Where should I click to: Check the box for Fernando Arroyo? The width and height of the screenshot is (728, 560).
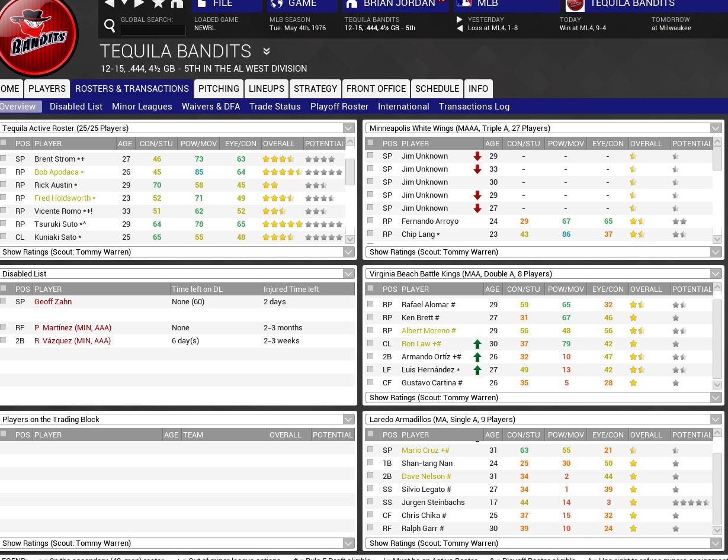pyautogui.click(x=370, y=221)
